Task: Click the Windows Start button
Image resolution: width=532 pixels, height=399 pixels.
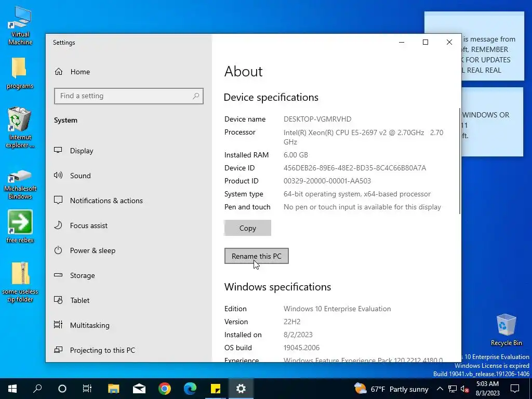Action: point(12,389)
